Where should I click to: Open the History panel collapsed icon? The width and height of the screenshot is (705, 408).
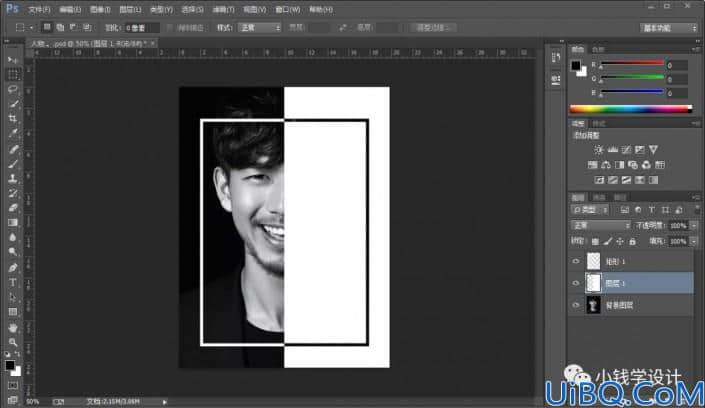(556, 58)
